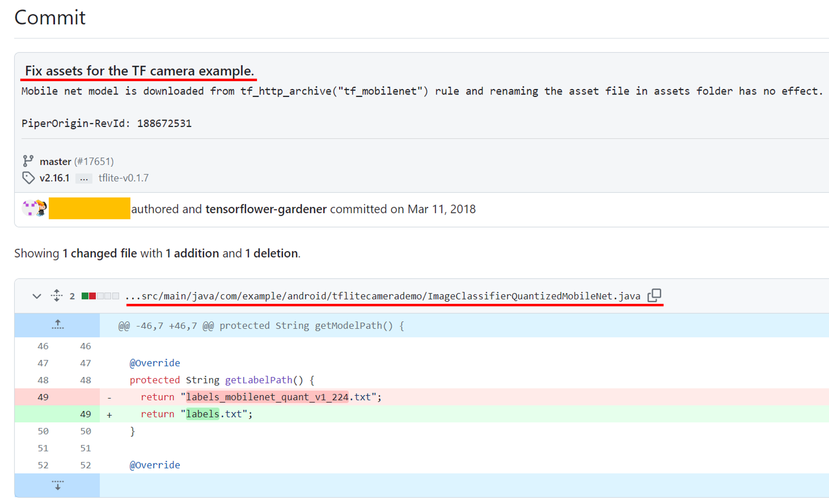Screen dimensions: 829x504
Task: Expand the hidden tags ellipsis button
Action: point(84,178)
